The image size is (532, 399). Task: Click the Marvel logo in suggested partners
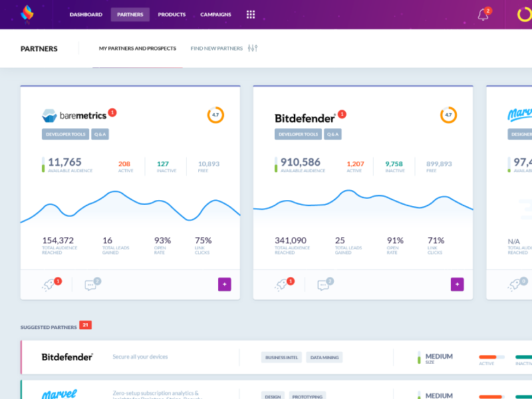tap(59, 394)
